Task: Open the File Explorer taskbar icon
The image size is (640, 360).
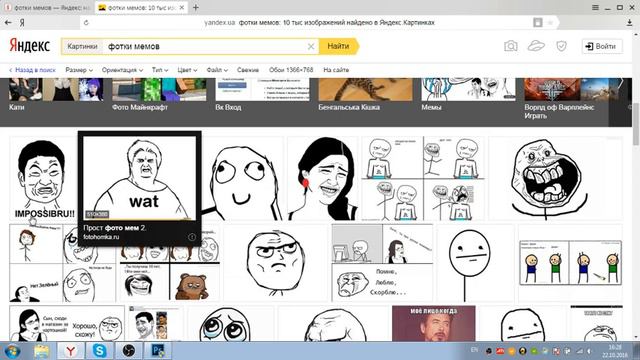Action: 42,351
